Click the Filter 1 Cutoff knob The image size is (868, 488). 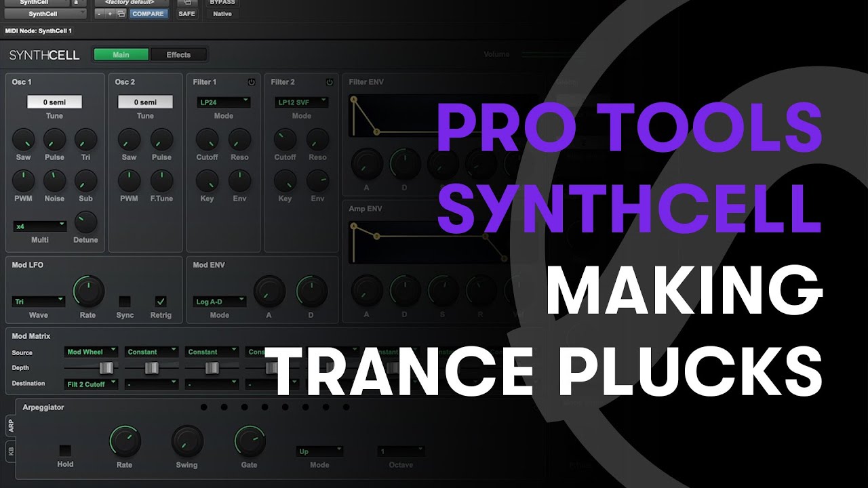point(207,139)
